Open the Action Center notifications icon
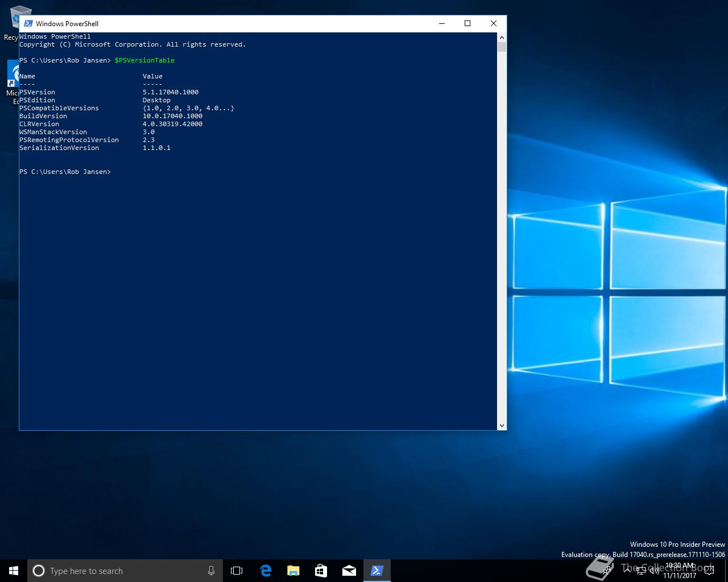Image resolution: width=728 pixels, height=582 pixels. coord(709,571)
